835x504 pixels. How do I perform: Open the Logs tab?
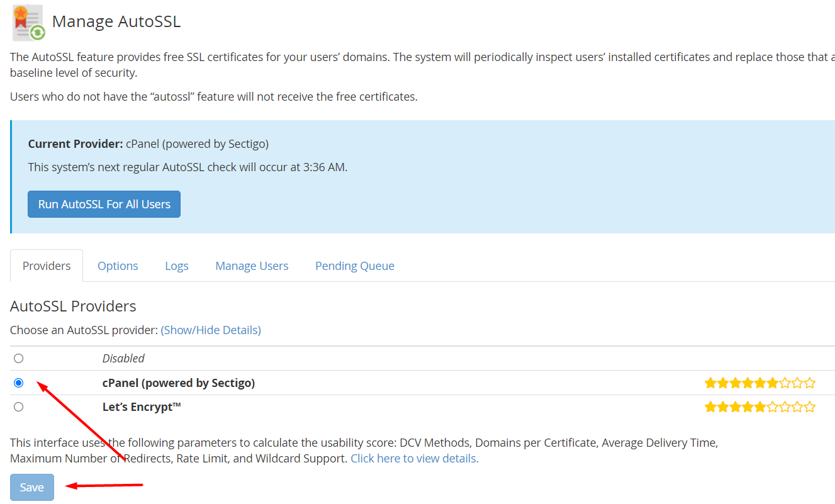click(x=177, y=266)
